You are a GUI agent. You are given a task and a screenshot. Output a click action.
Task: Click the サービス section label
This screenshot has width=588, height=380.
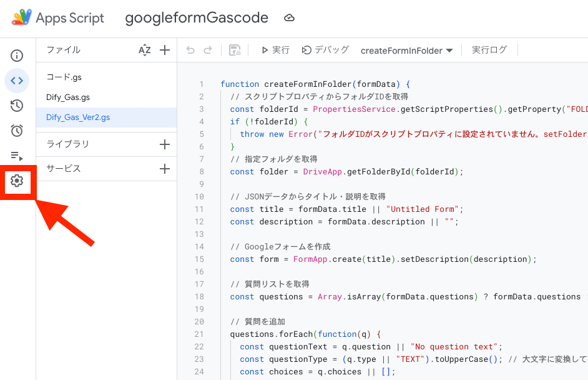[64, 169]
